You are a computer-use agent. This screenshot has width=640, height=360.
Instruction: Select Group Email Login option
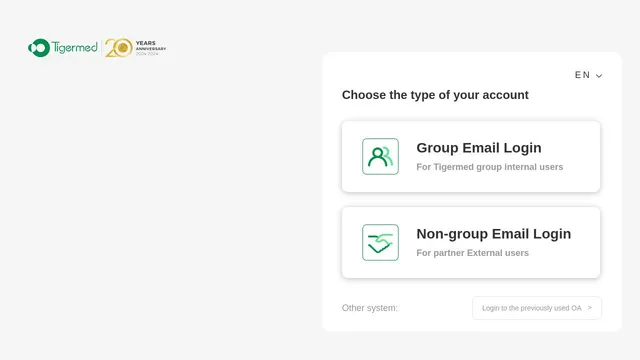(471, 156)
